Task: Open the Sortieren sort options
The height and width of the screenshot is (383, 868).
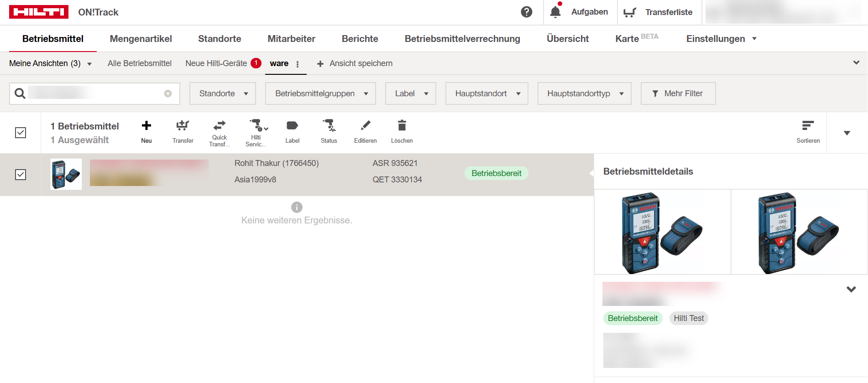Action: click(x=808, y=132)
